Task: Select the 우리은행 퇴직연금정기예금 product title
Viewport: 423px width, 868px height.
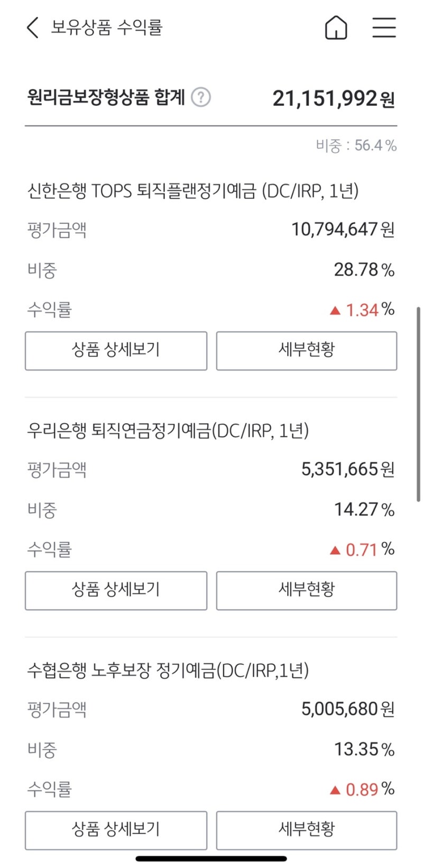Action: click(168, 431)
